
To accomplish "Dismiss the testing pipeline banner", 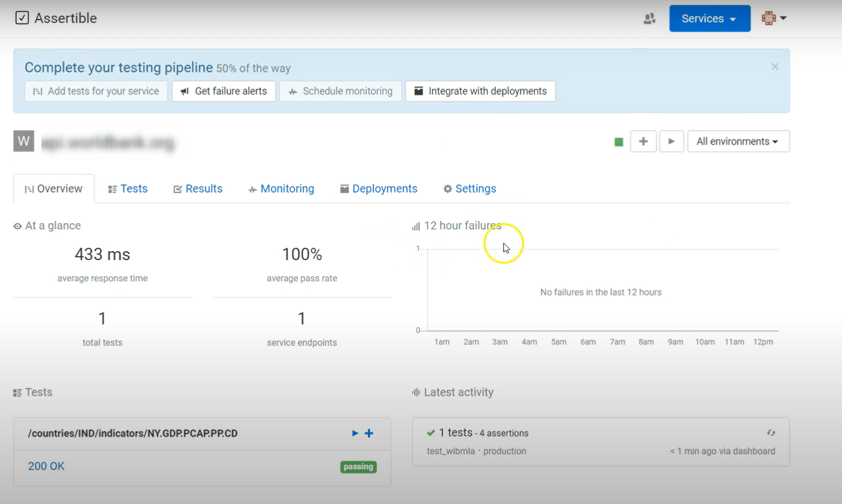I will tap(775, 67).
